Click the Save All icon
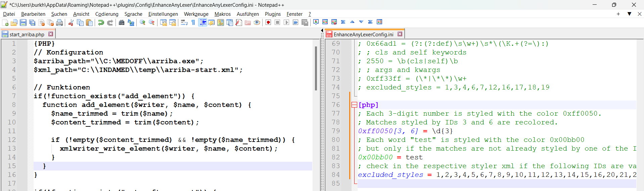This screenshot has height=191, width=644. click(x=32, y=23)
